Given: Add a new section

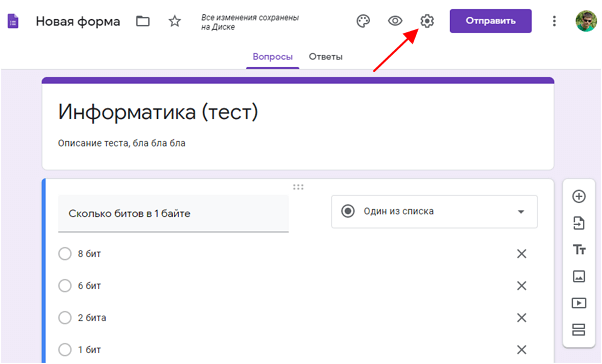Looking at the screenshot, I should click(x=579, y=329).
